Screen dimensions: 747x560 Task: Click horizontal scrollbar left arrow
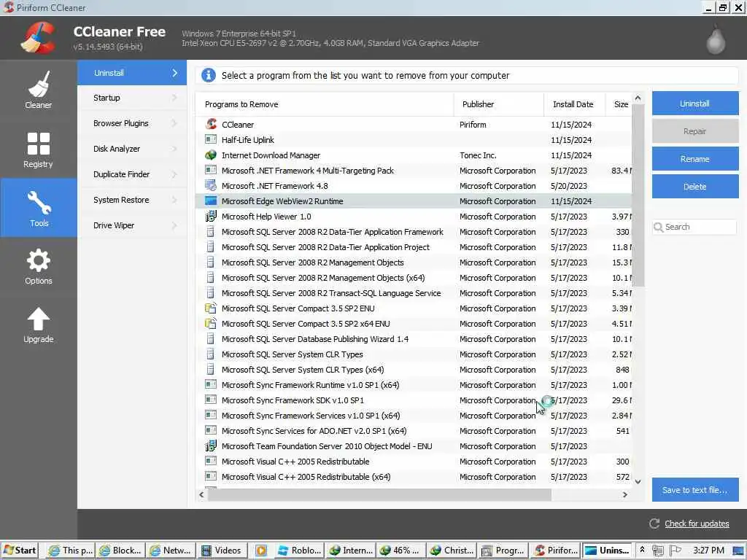point(201,495)
